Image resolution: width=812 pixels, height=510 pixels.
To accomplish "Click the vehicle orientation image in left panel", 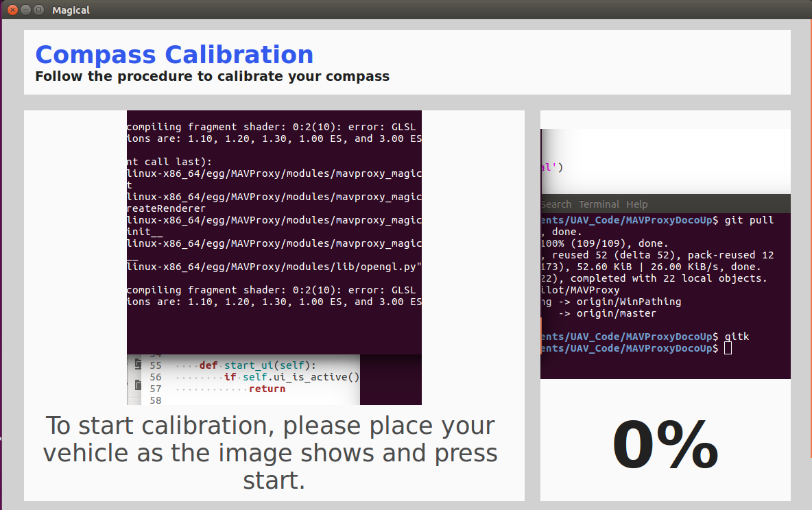I will coord(274,257).
